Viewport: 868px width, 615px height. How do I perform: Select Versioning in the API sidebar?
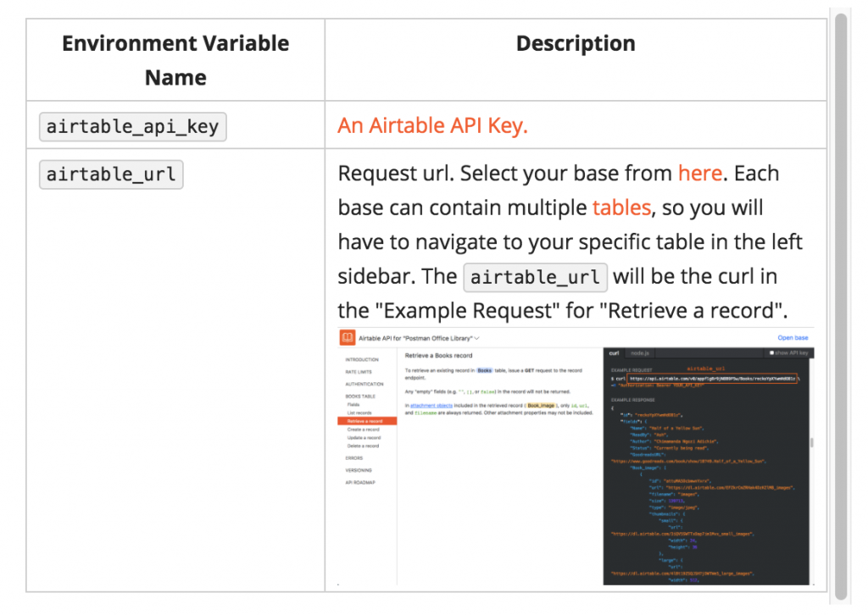tap(359, 470)
